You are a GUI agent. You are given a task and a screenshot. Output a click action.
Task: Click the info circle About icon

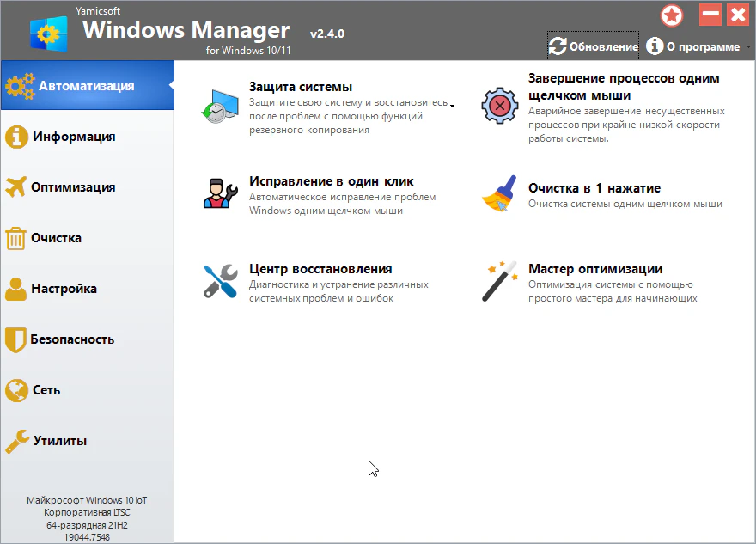pos(655,46)
